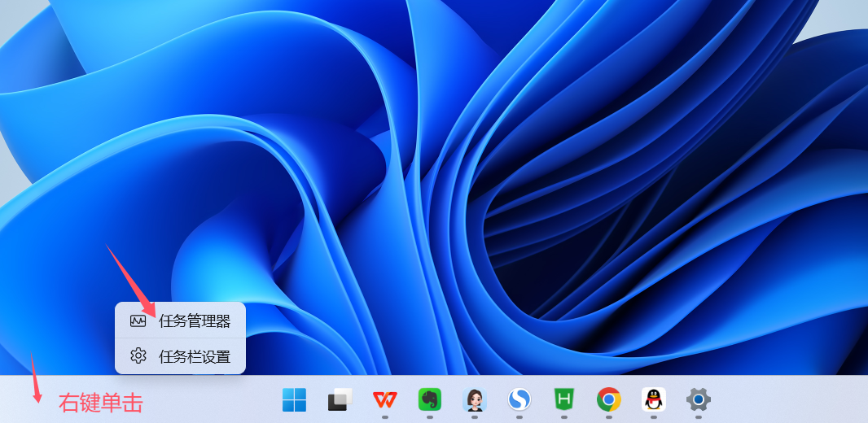This screenshot has height=423, width=868.
Task: Choose 任务栏设置 in the context menu
Action: [194, 356]
